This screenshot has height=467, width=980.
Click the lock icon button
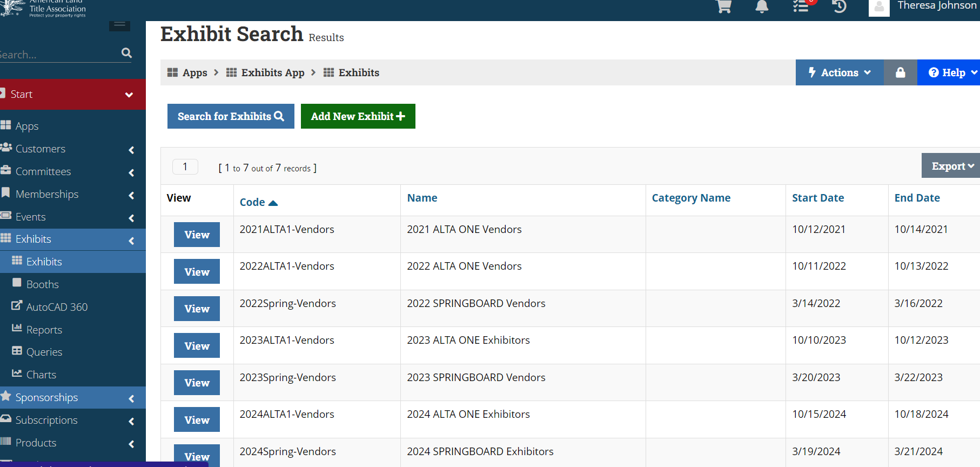pyautogui.click(x=901, y=72)
